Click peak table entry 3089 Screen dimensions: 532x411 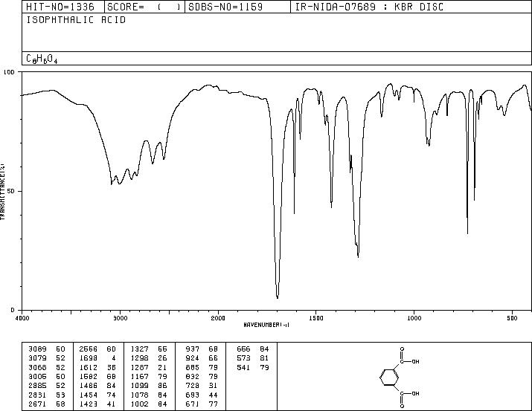tap(38, 349)
